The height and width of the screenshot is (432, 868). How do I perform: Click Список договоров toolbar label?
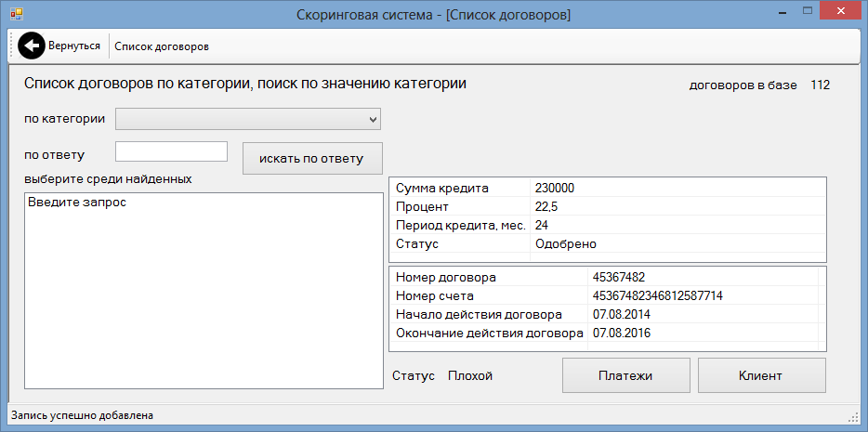pyautogui.click(x=162, y=46)
